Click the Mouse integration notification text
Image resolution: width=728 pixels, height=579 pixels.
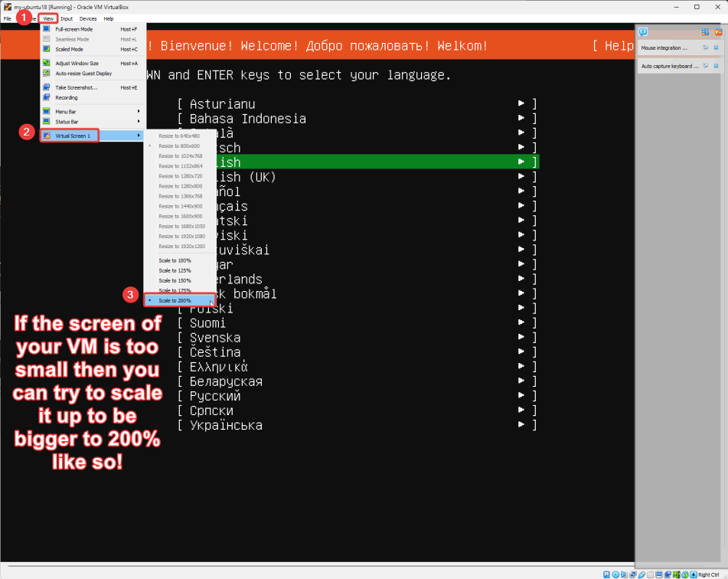(x=664, y=47)
